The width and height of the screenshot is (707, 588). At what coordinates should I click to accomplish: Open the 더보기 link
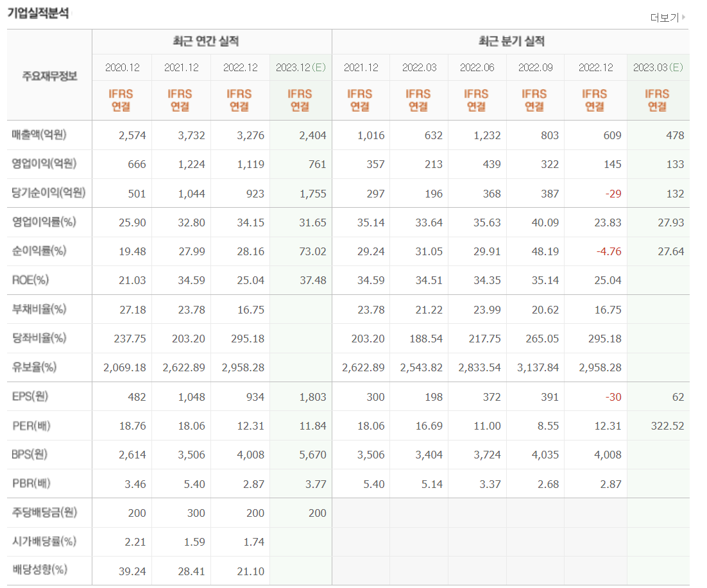point(665,17)
